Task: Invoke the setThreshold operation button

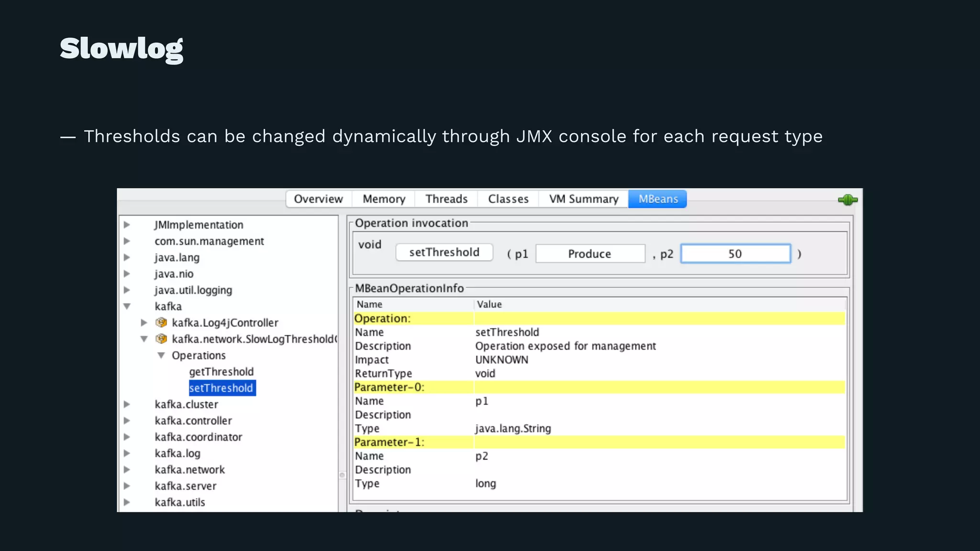Action: pos(445,253)
